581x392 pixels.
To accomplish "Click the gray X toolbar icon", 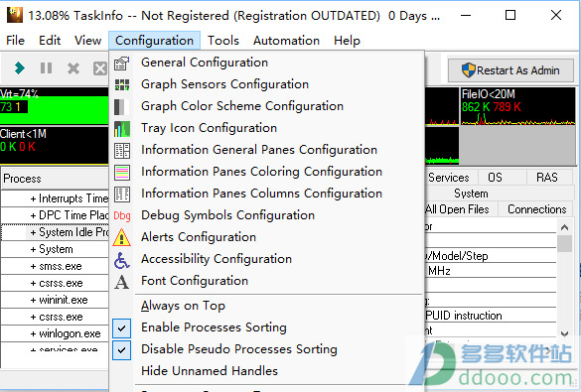I will click(73, 68).
